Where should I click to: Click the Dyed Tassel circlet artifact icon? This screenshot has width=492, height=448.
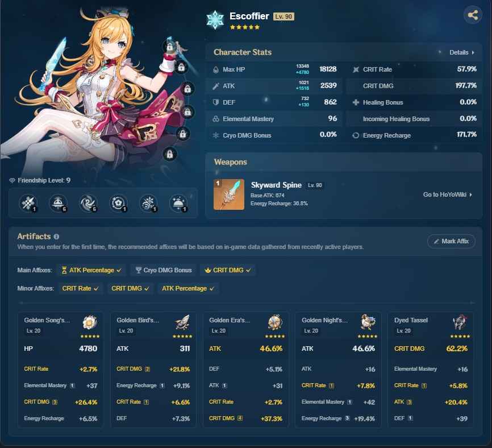point(460,322)
